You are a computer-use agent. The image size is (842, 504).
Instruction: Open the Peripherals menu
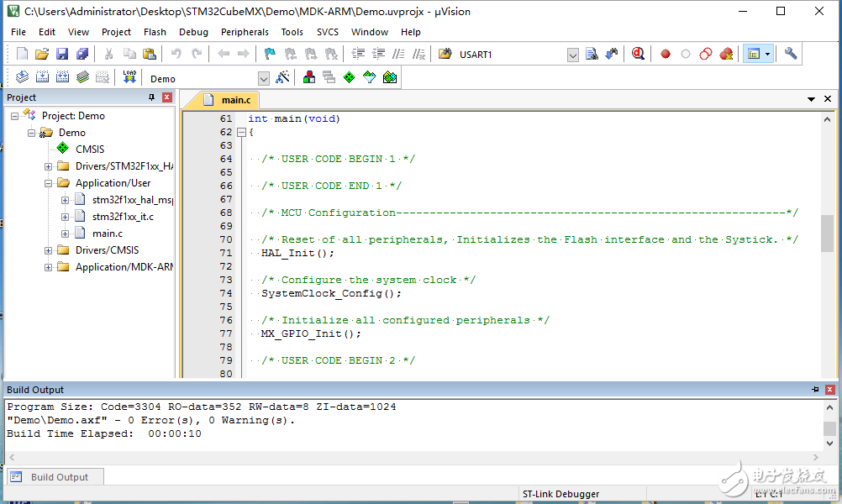point(245,32)
